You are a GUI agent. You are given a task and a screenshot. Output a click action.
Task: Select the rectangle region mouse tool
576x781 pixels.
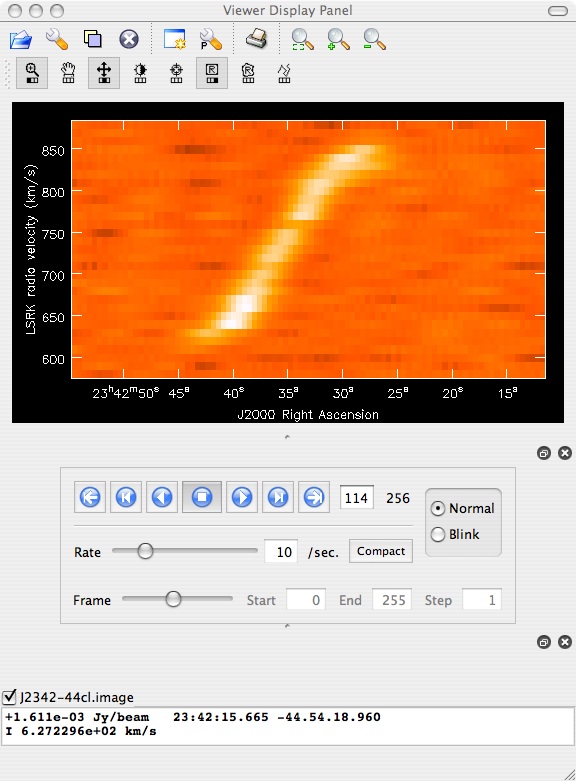(x=212, y=73)
